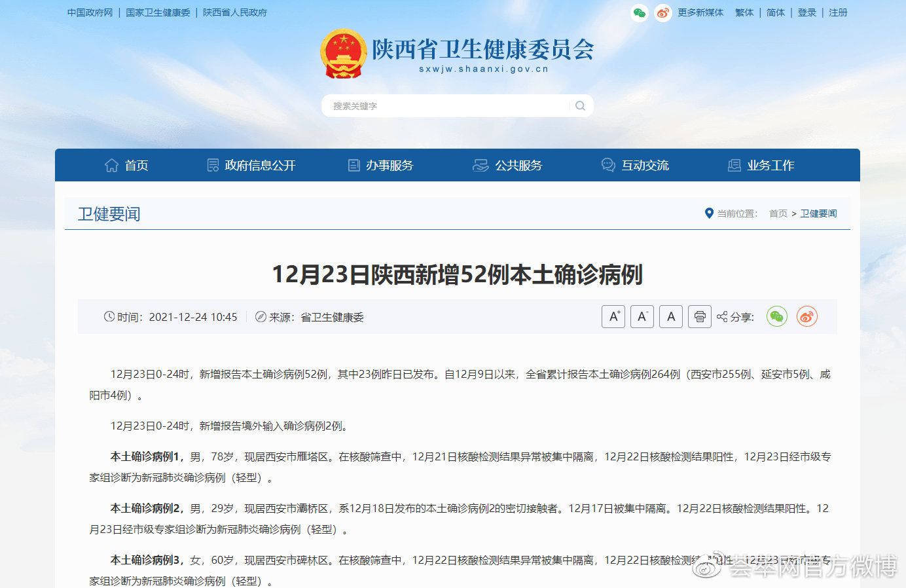The width and height of the screenshot is (906, 588).
Task: Click the search magnifier icon
Action: pyautogui.click(x=580, y=105)
